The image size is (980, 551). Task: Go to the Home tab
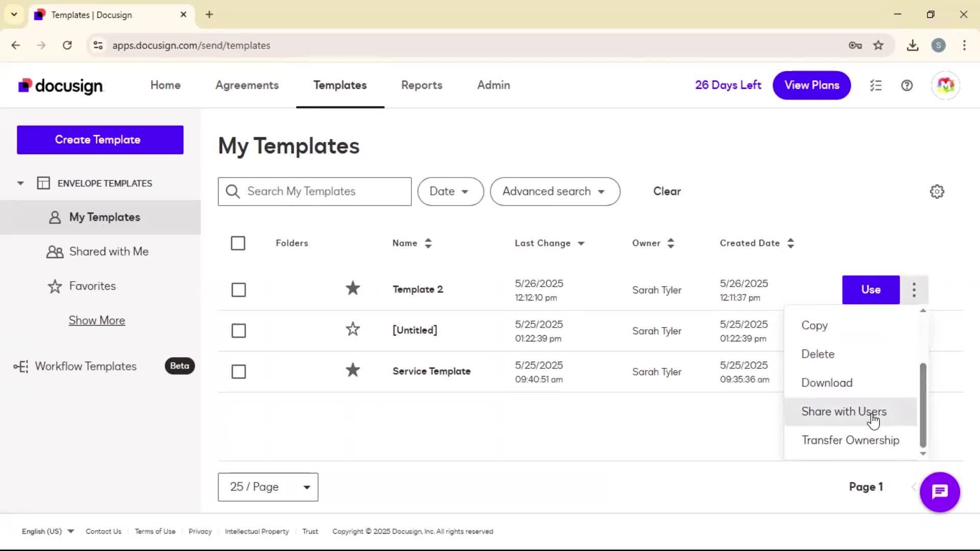[x=165, y=85]
